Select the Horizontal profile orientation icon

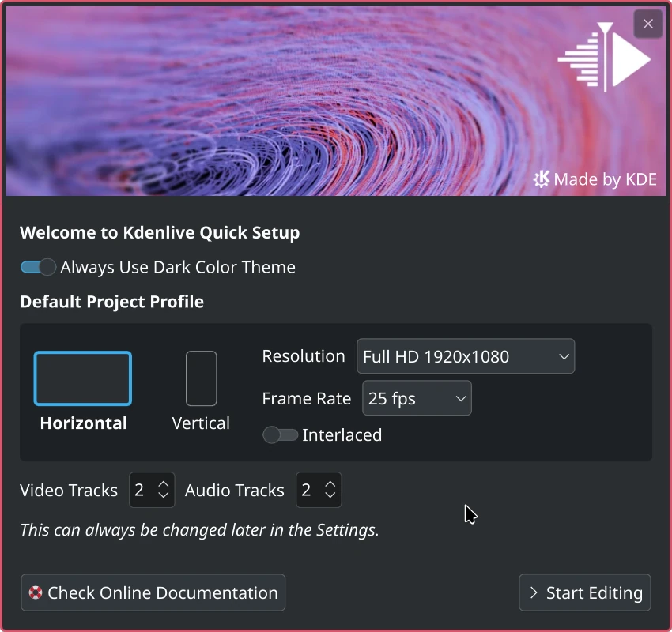click(x=83, y=378)
